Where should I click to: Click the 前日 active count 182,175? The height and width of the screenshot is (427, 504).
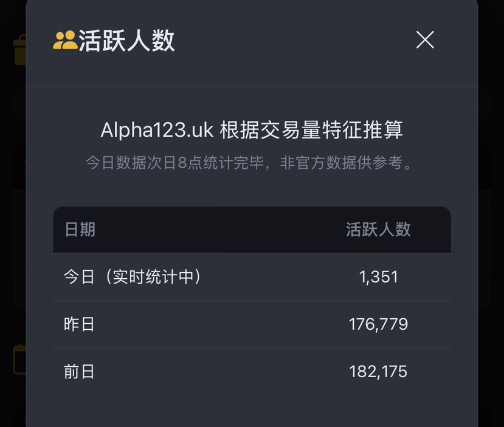point(378,372)
